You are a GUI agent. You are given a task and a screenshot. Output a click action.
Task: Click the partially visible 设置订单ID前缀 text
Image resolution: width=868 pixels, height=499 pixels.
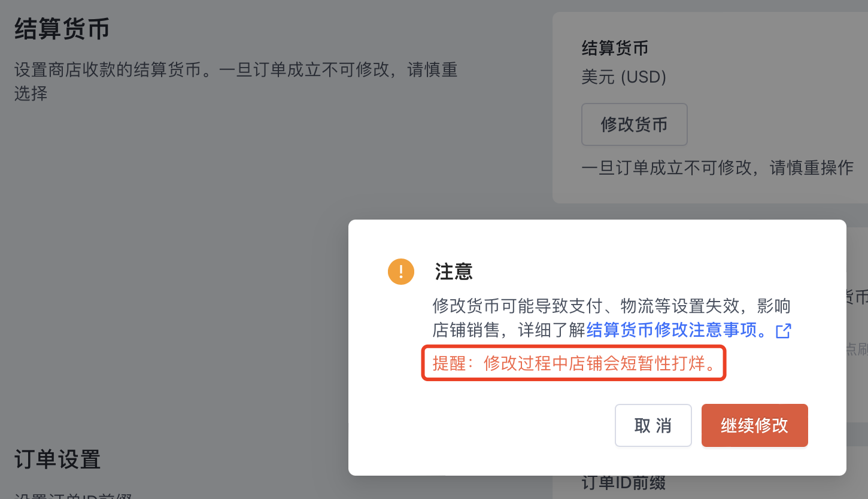(x=73, y=495)
